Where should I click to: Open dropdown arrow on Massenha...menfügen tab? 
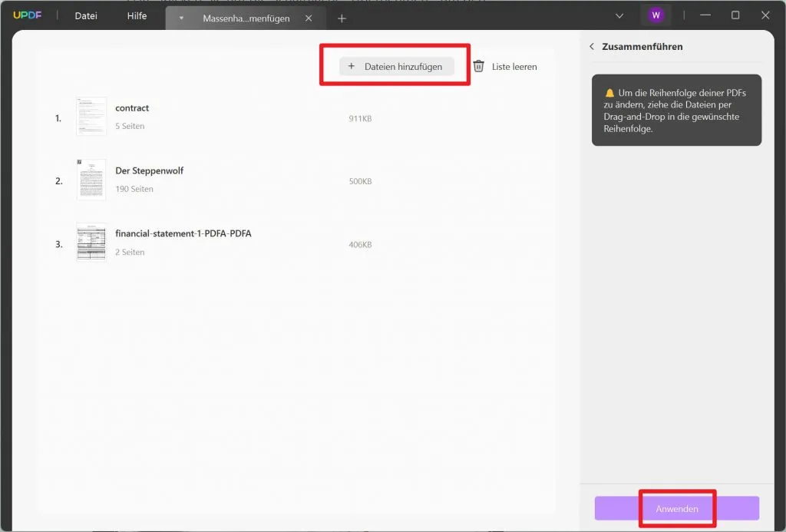[181, 18]
